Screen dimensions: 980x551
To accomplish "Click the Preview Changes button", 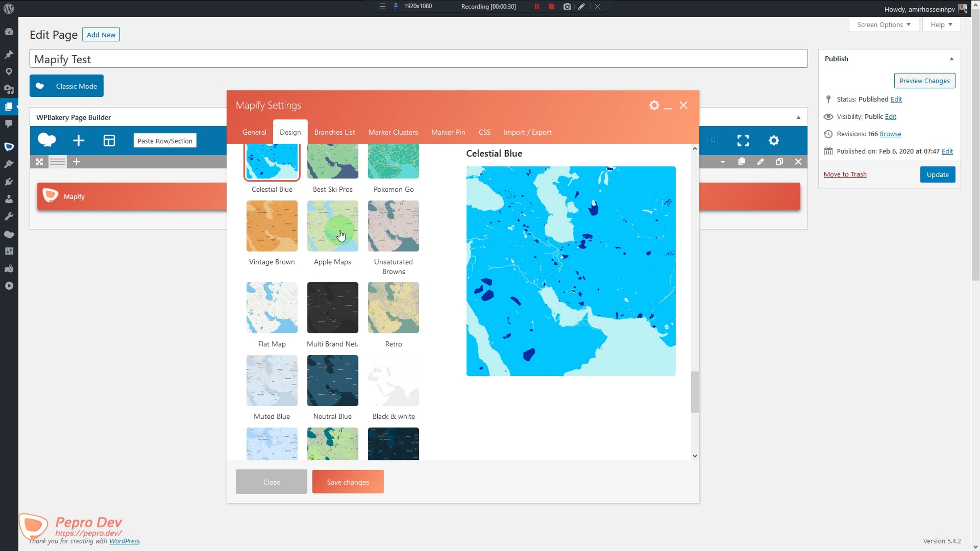I will pyautogui.click(x=924, y=81).
